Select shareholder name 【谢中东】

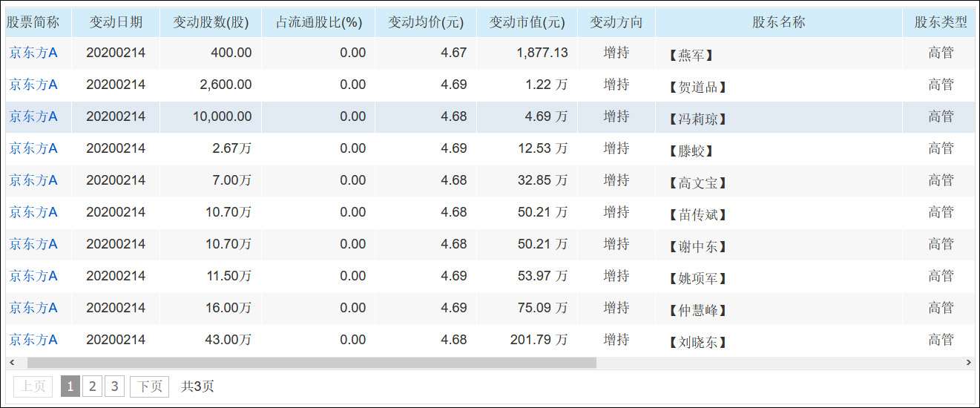tap(697, 246)
